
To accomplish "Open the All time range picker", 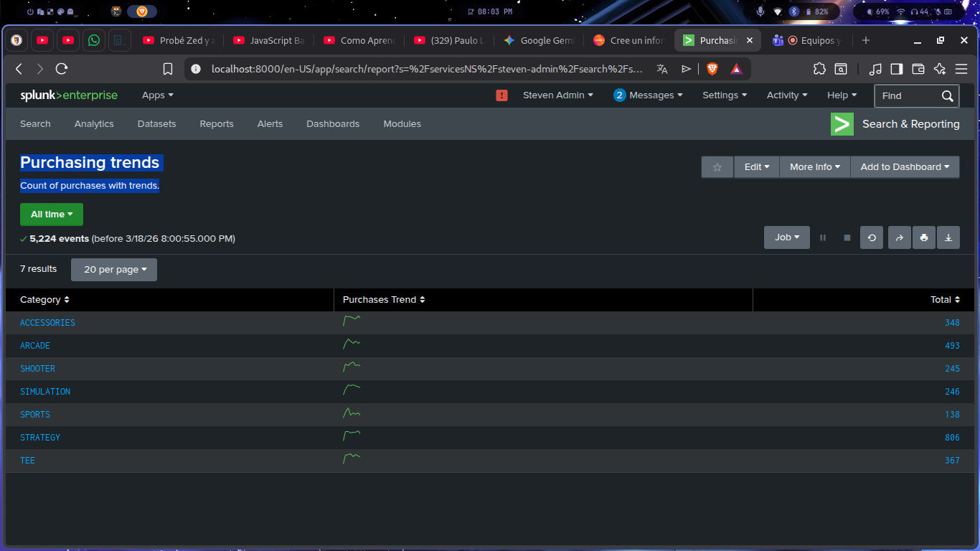I will (52, 215).
